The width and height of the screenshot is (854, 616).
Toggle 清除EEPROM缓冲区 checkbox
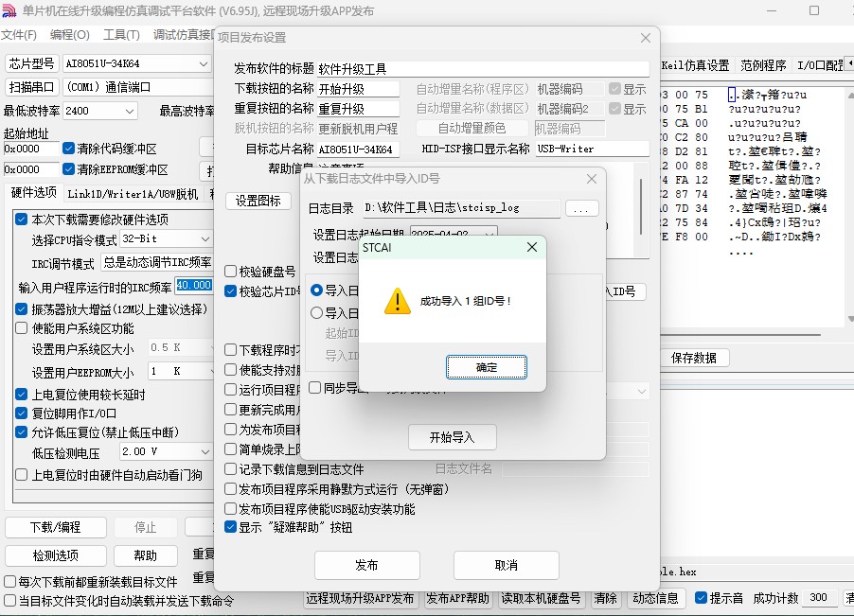[68, 169]
